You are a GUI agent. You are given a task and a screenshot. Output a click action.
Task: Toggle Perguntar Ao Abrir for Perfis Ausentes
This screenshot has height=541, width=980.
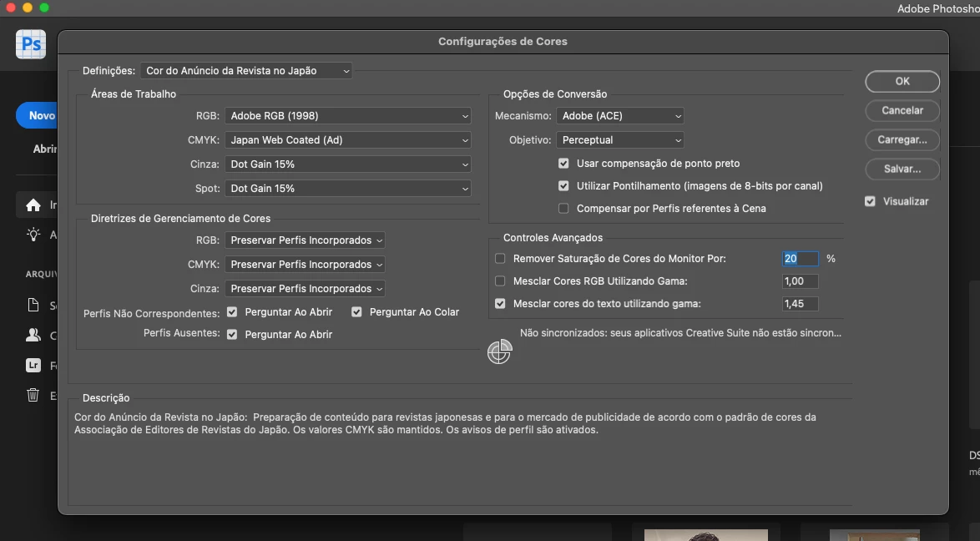[x=232, y=334]
